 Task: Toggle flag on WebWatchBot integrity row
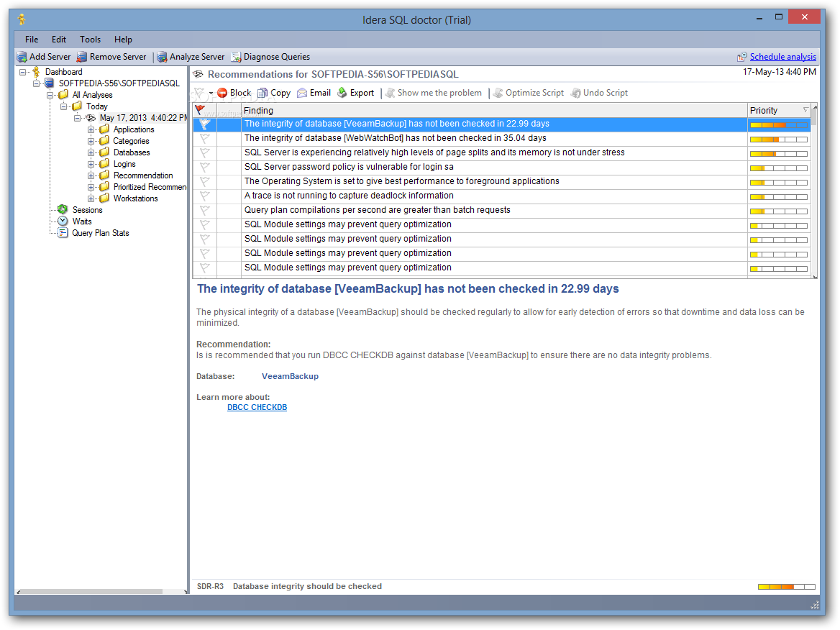pyautogui.click(x=205, y=138)
